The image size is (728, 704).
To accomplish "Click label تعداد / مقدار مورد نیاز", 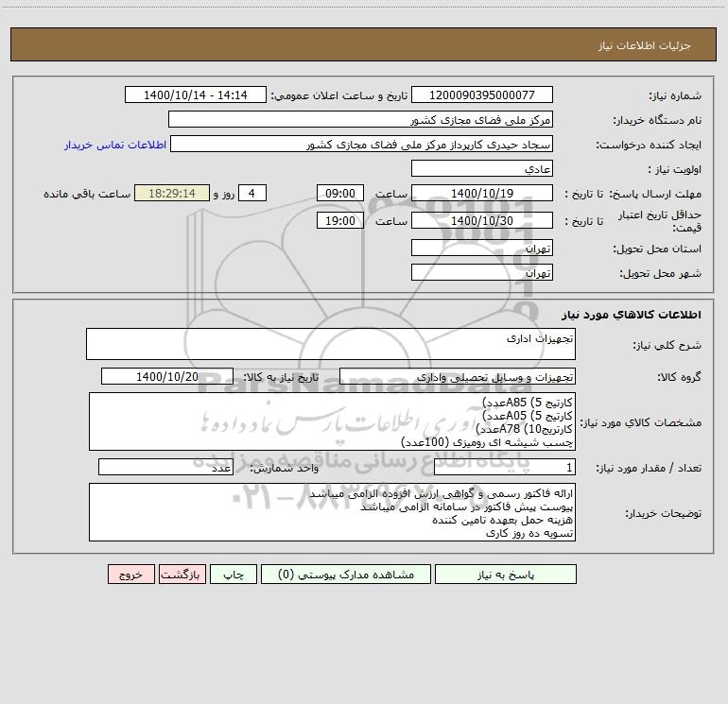I will [649, 468].
